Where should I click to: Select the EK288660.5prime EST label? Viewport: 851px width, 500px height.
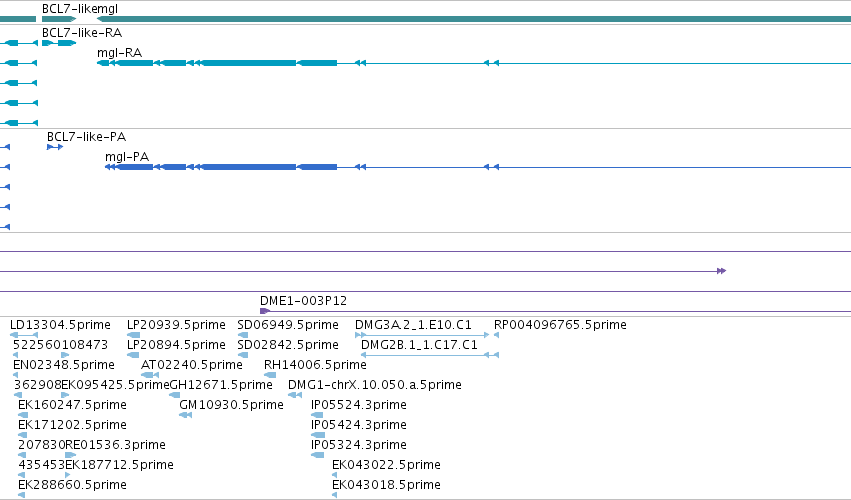[72, 485]
